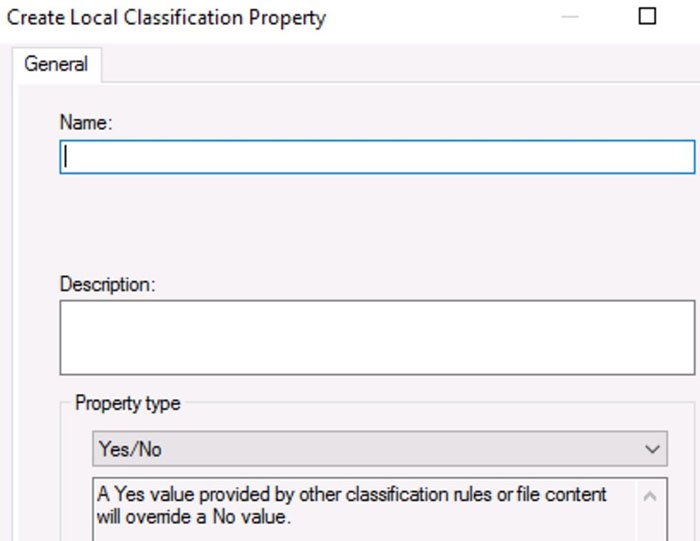Screen dimensions: 700x541
Task: Click the "Create Local Classification Property" title bar
Action: 167,17
